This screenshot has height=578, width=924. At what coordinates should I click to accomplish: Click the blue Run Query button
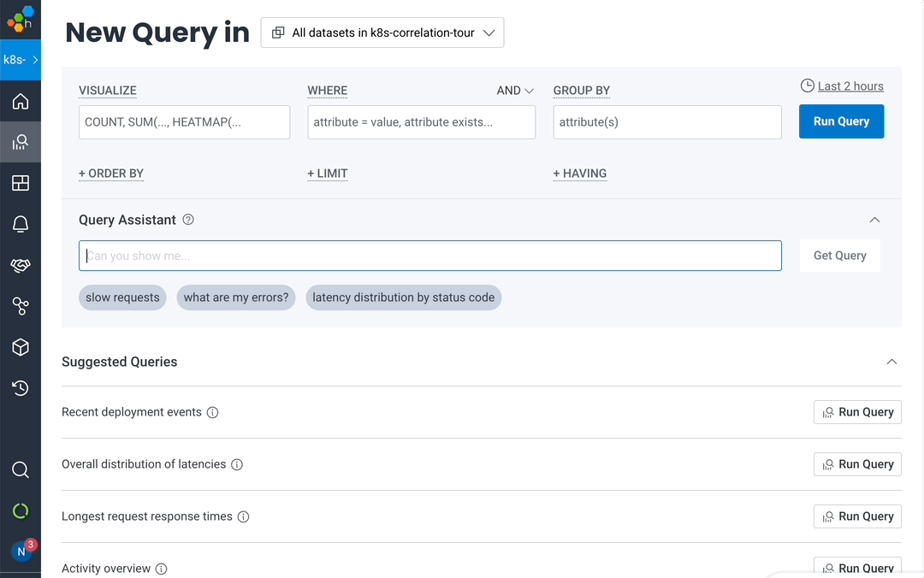coord(841,121)
